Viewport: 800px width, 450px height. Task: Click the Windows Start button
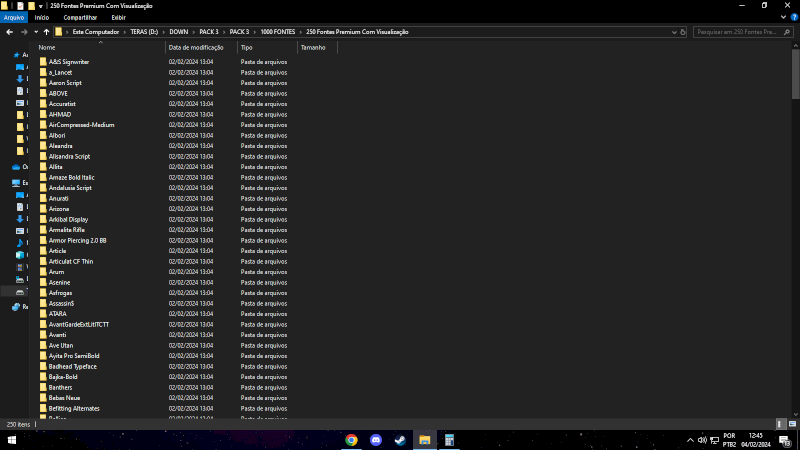click(12, 440)
